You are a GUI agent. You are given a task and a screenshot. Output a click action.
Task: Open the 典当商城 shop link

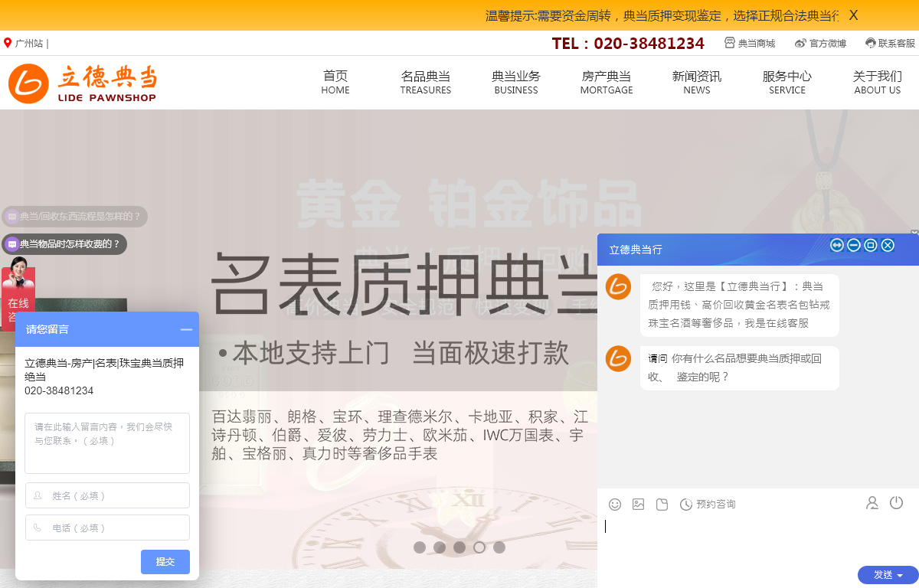tap(750, 44)
